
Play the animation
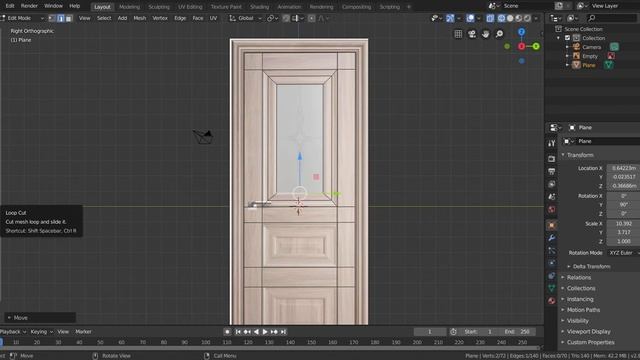point(265,332)
